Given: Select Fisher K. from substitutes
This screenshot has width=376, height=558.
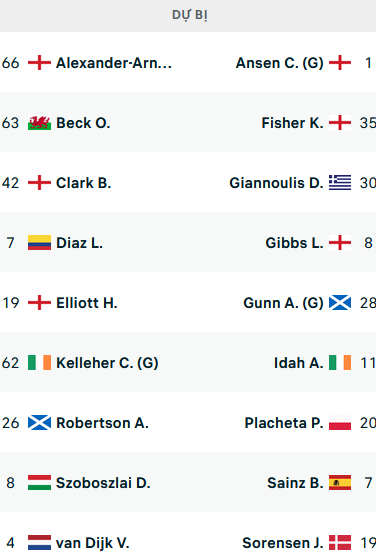Looking at the screenshot, I should [292, 123].
